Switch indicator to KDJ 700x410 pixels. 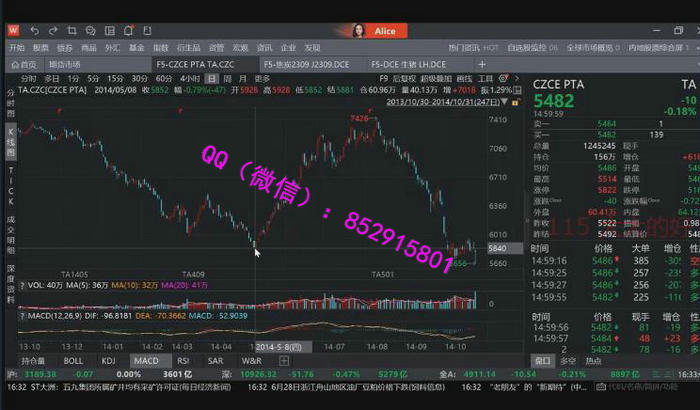(108, 360)
